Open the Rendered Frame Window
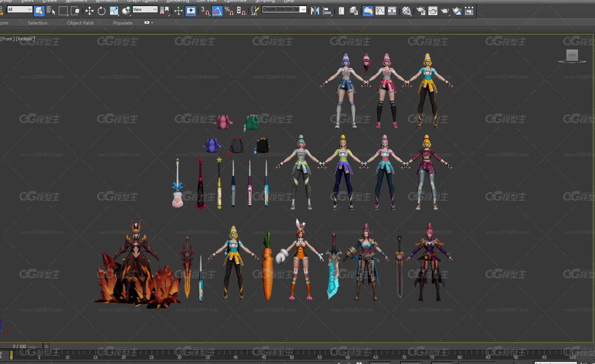Viewport: 595px width, 364px height. 433,11
